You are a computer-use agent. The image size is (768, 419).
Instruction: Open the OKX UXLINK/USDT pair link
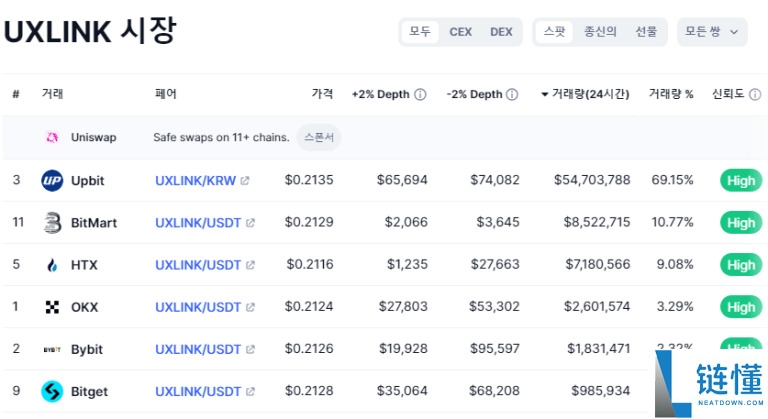click(x=198, y=307)
